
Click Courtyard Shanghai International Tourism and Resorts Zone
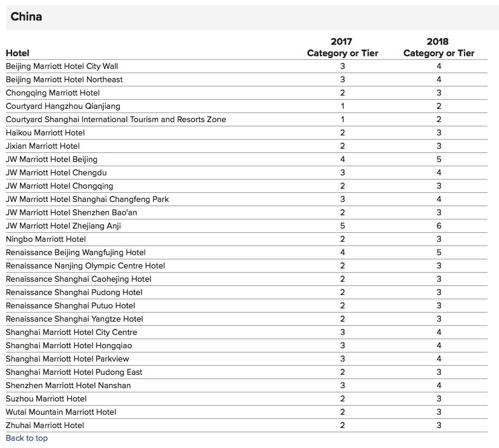pyautogui.click(x=116, y=119)
